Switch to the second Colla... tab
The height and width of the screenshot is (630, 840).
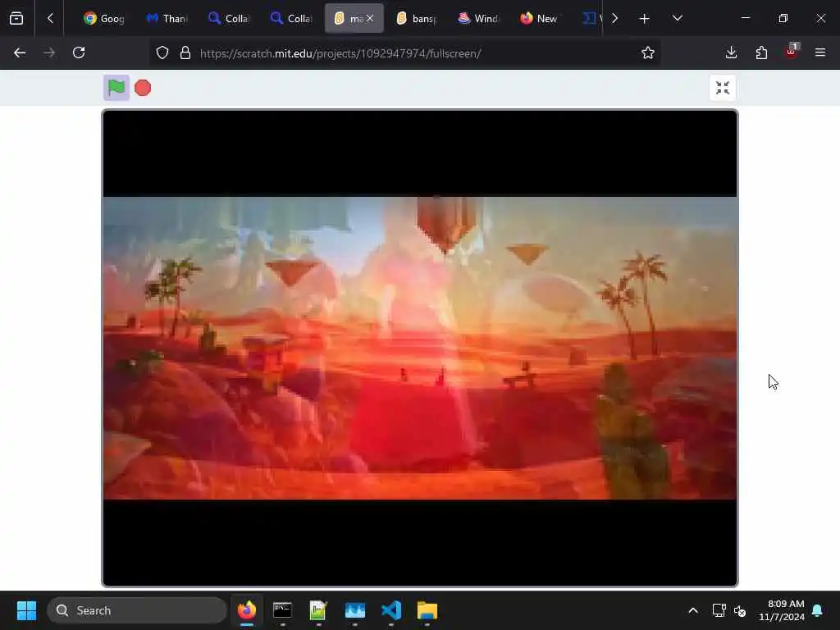tap(291, 19)
